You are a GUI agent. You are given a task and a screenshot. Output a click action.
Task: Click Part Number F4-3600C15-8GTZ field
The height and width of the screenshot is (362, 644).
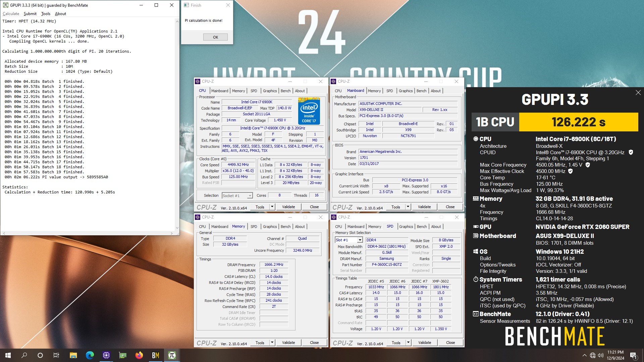(386, 265)
